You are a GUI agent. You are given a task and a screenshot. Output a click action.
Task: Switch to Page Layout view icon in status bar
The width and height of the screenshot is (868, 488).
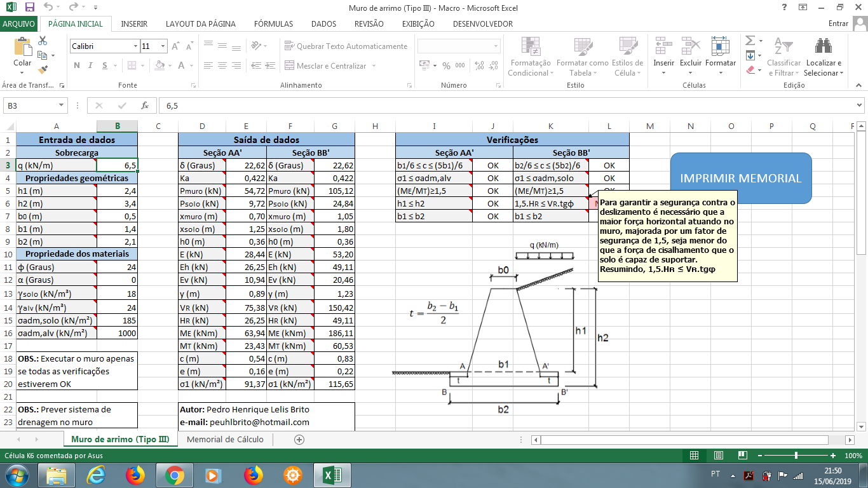click(718, 456)
